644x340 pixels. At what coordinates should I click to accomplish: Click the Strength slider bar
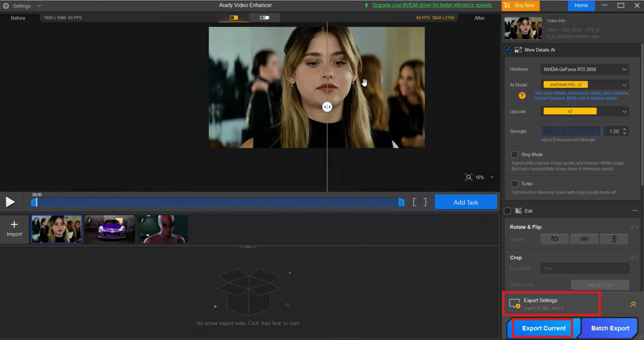(571, 132)
